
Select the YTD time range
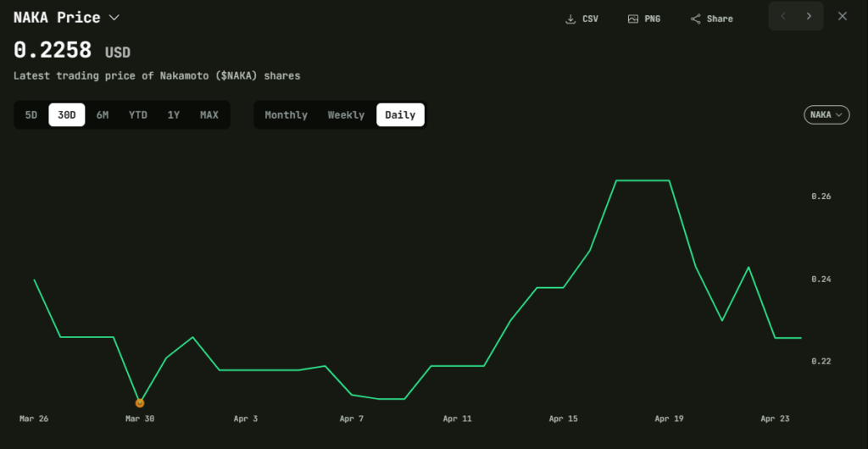(x=138, y=115)
